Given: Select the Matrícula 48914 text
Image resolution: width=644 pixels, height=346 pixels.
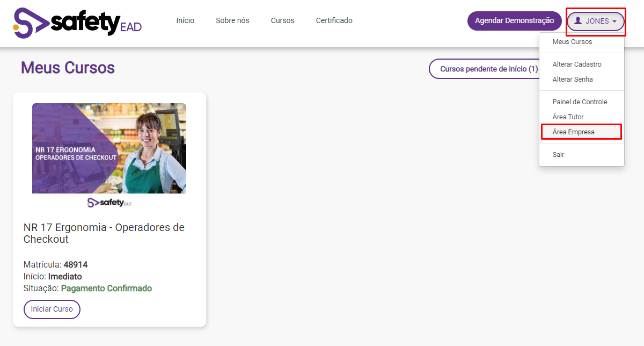Looking at the screenshot, I should (x=56, y=265).
